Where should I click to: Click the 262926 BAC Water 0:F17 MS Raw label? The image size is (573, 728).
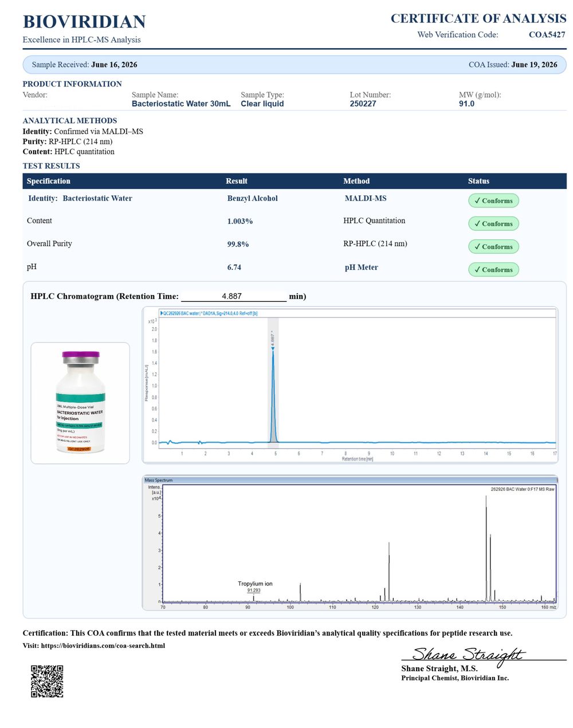coord(523,489)
